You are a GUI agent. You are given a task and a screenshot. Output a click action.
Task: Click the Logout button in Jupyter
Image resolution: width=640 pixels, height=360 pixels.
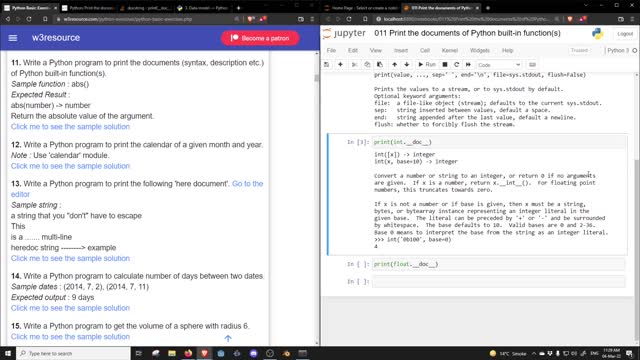pyautogui.click(x=624, y=34)
